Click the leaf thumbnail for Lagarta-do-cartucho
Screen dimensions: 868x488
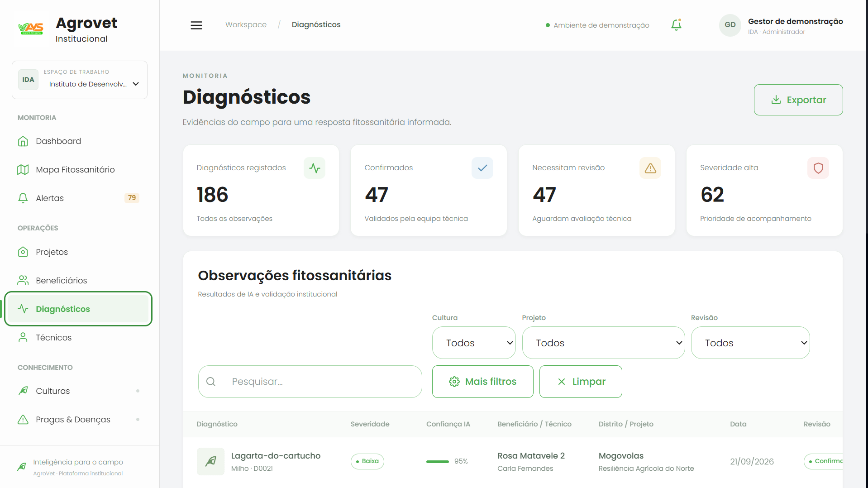[210, 461]
